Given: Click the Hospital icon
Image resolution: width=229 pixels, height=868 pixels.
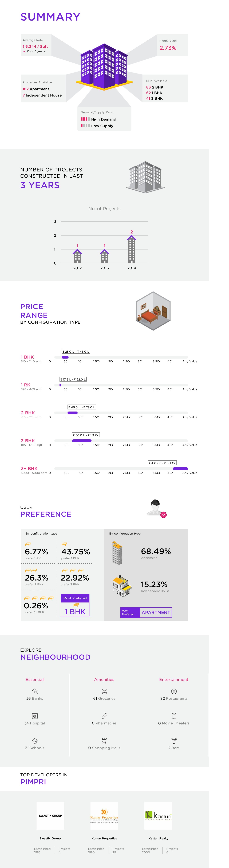Looking at the screenshot, I should [34, 716].
